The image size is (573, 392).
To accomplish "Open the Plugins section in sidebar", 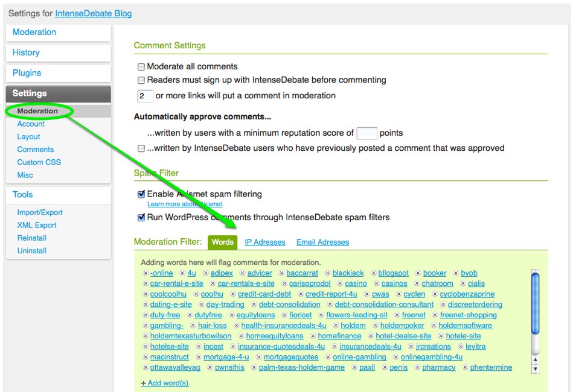I will click(58, 73).
